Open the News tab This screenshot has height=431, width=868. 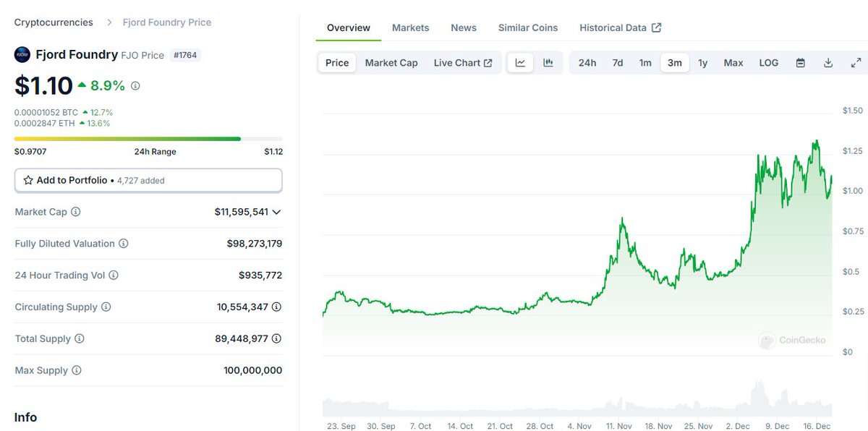(x=464, y=27)
